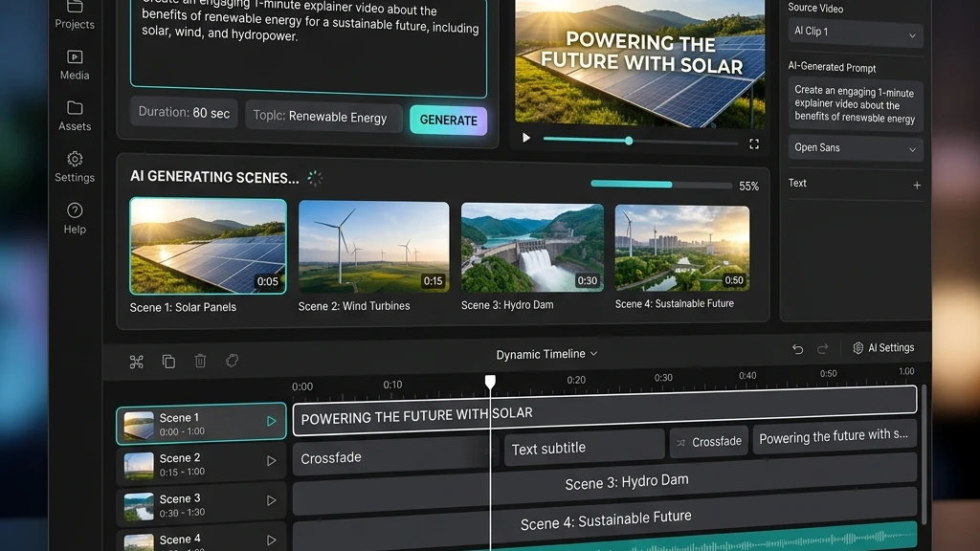The width and height of the screenshot is (980, 551).
Task: Click the timeline playhead marker
Action: [490, 382]
